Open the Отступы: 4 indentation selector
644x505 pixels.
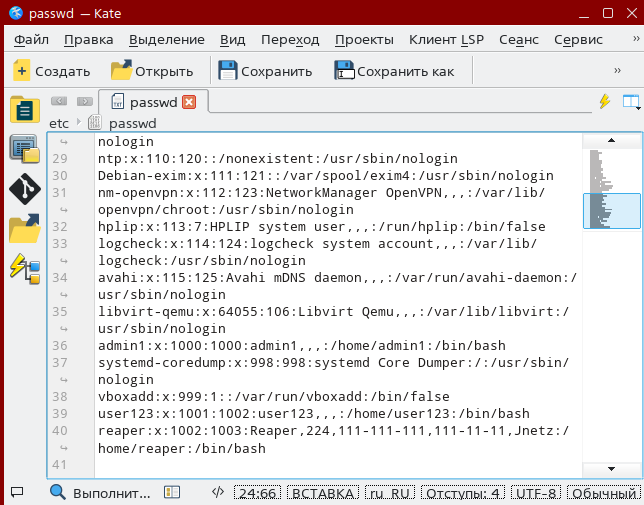tap(463, 493)
